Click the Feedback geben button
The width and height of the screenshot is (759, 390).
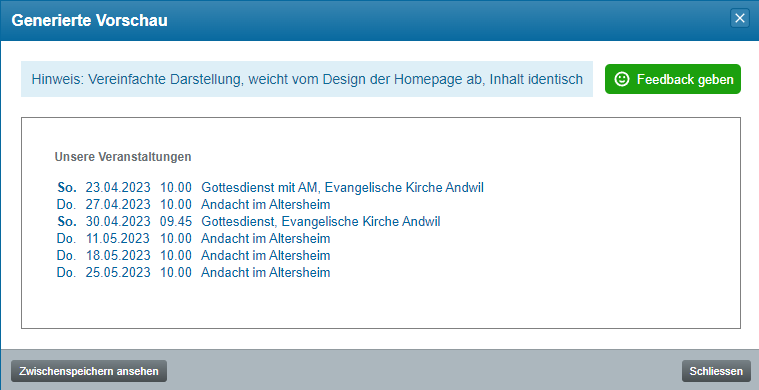[673, 79]
